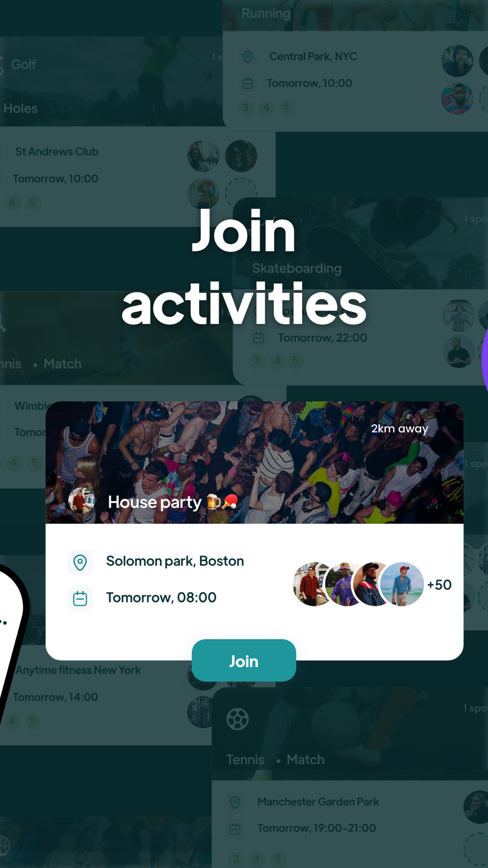
Task: Click the soccer ball icon above Tennis Match
Action: tap(238, 719)
